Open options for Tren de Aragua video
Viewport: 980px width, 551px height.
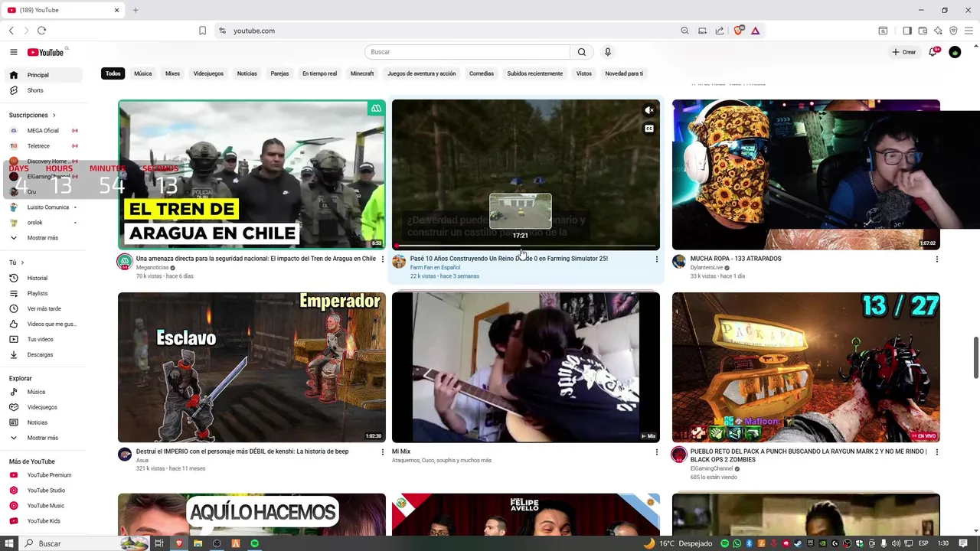pyautogui.click(x=382, y=259)
